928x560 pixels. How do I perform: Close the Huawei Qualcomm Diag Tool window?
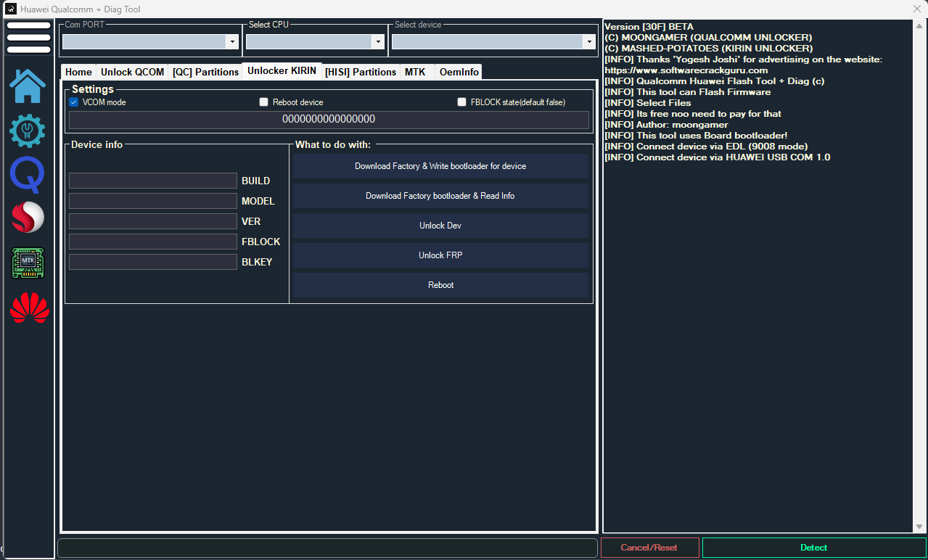point(916,9)
